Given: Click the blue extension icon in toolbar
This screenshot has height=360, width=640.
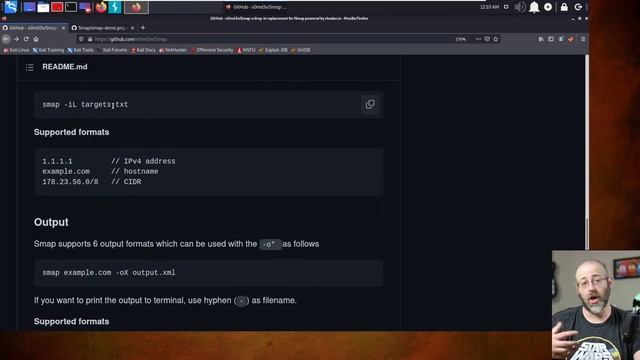Looking at the screenshot, I should 561,39.
